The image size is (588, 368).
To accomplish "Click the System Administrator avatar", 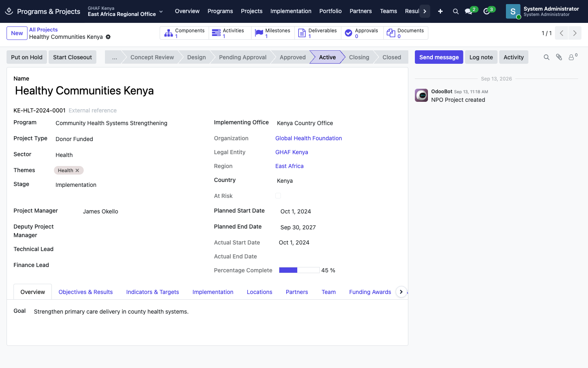I will coord(513,11).
